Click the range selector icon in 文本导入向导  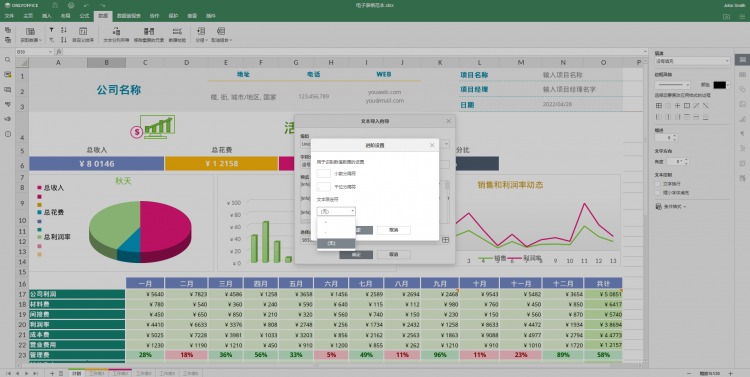(445, 240)
